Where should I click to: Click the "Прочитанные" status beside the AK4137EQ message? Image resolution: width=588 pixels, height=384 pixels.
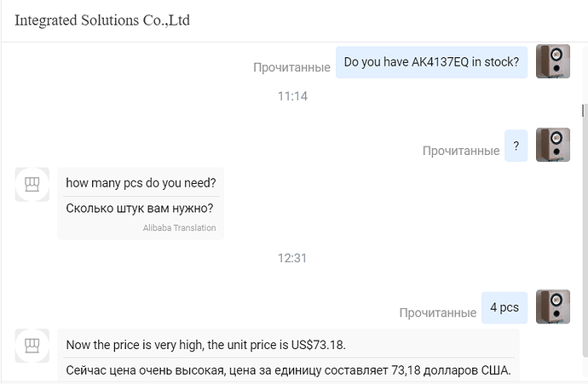291,67
